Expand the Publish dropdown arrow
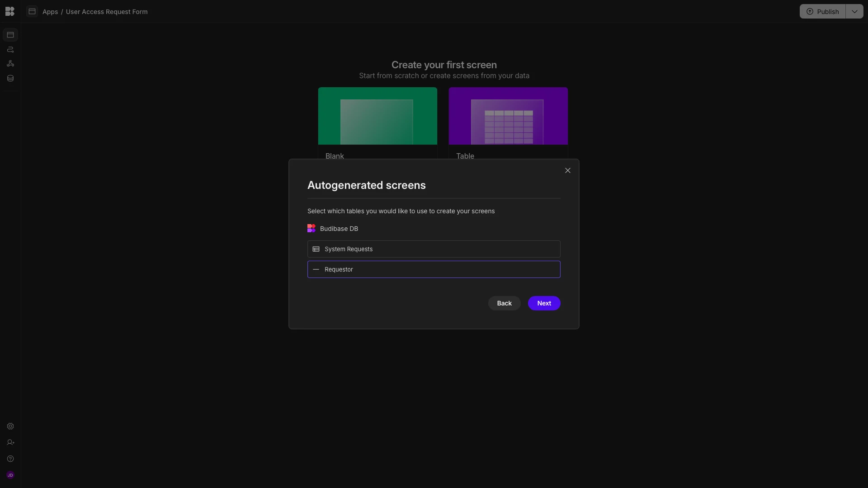The height and width of the screenshot is (488, 868). (x=854, y=11)
